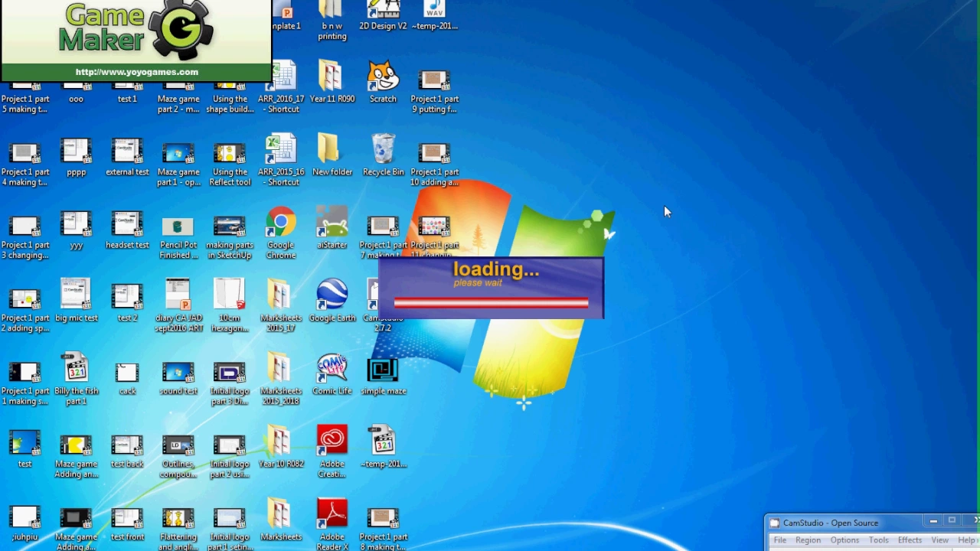The height and width of the screenshot is (551, 980).
Task: Select the New folder icon
Action: (332, 155)
